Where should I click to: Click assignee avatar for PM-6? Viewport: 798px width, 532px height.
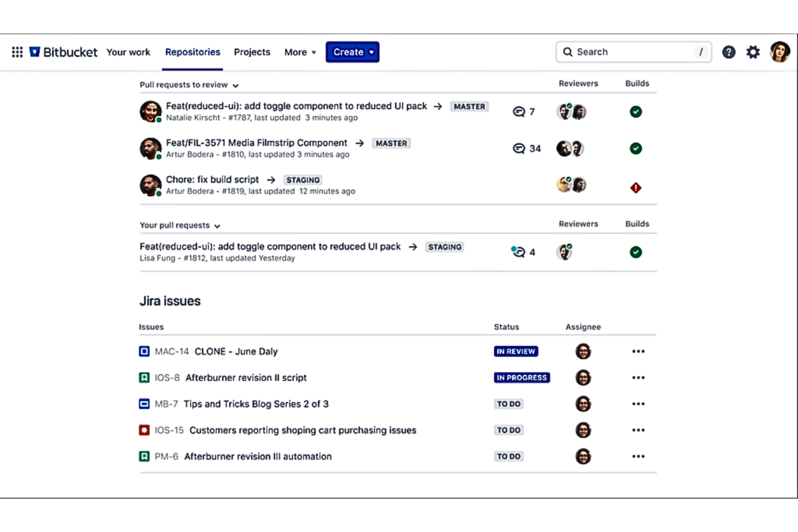click(x=583, y=456)
